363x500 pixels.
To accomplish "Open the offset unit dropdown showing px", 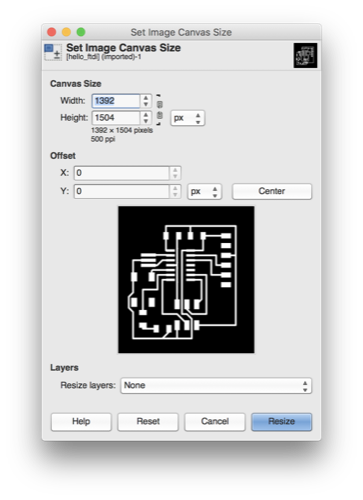I will pos(204,192).
